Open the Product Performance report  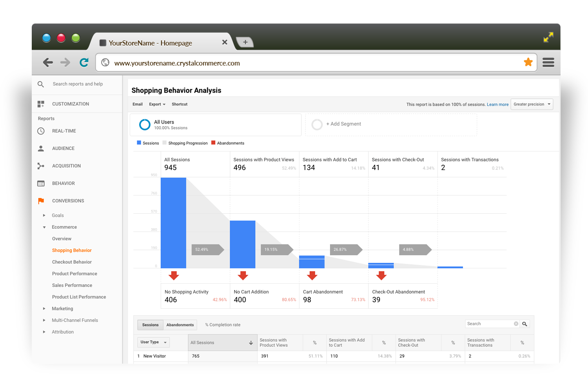point(74,274)
